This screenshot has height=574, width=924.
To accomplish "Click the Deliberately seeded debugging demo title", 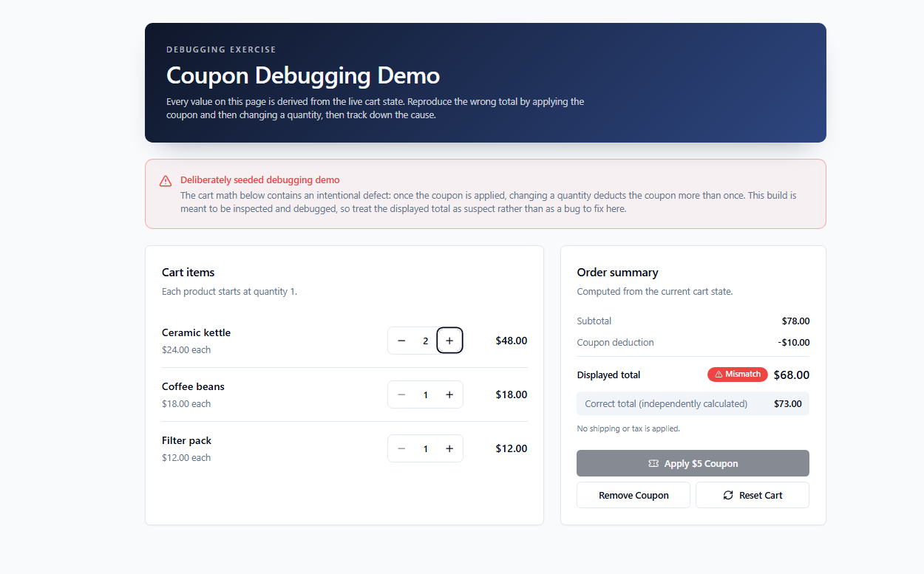I will tap(260, 180).
